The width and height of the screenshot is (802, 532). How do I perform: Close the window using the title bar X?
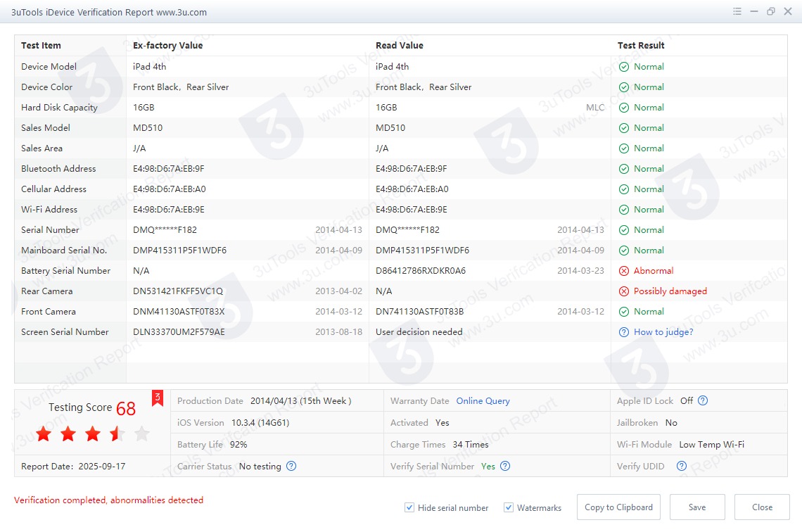coord(788,11)
